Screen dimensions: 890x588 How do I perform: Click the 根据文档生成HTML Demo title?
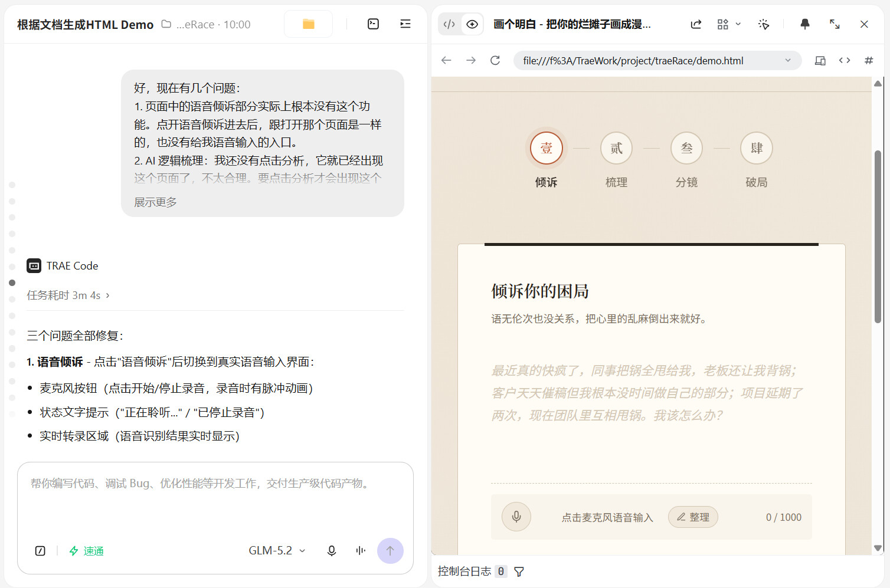[x=86, y=24]
